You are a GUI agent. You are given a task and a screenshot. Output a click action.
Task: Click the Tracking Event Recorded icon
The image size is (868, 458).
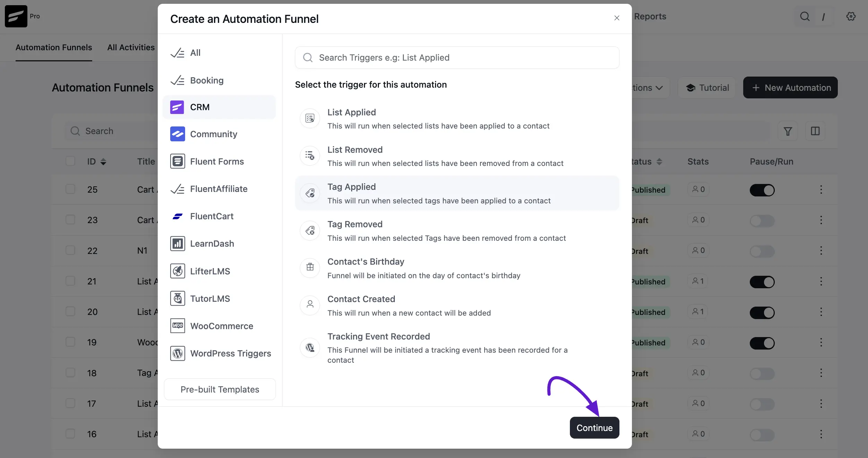coord(310,347)
